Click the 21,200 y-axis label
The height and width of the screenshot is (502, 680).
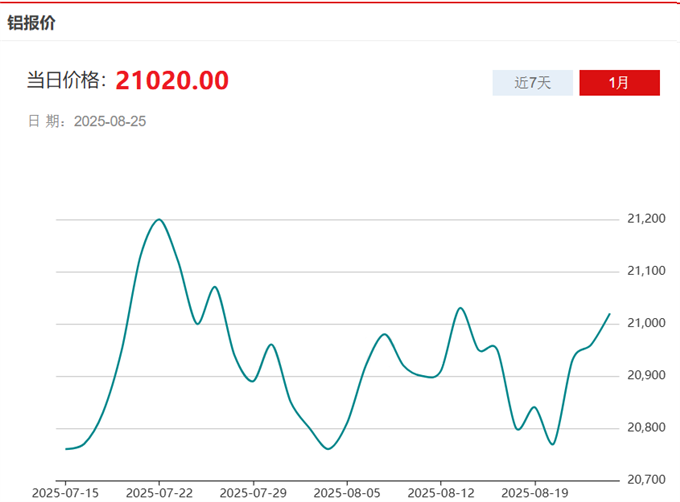pyautogui.click(x=644, y=218)
